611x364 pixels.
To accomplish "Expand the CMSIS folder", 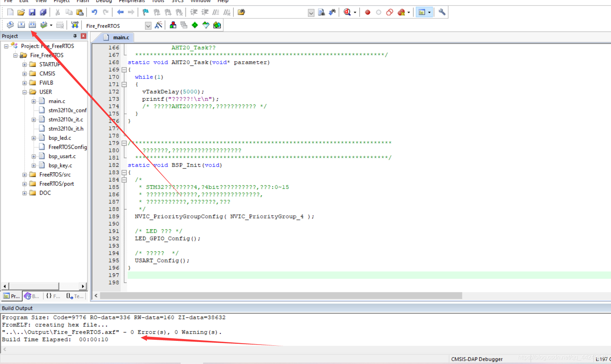I will [x=25, y=74].
